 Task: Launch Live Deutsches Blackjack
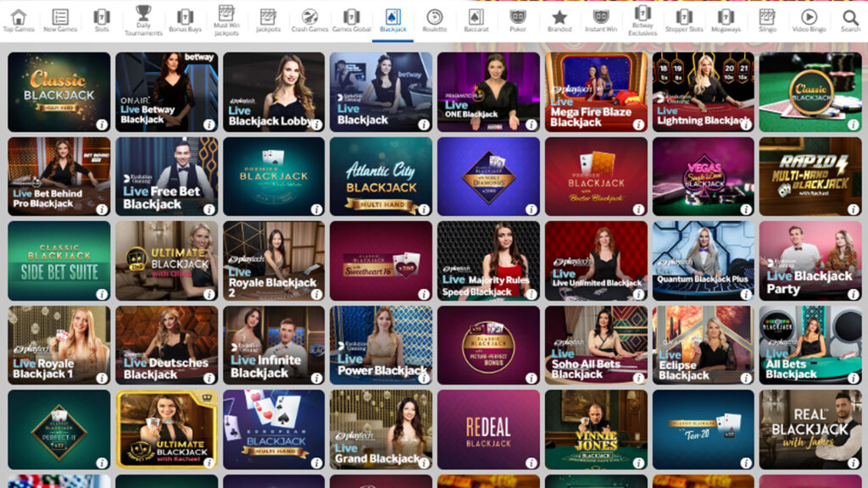pyautogui.click(x=166, y=346)
